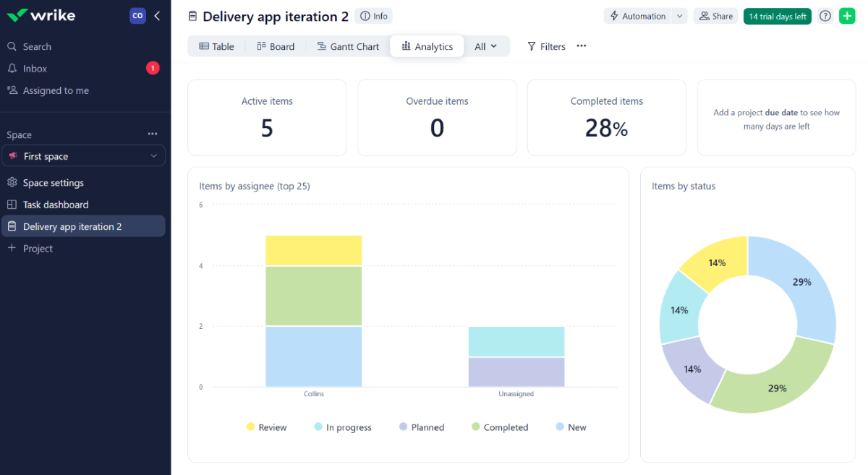The image size is (868, 475).
Task: Click the Share button
Action: (x=715, y=15)
